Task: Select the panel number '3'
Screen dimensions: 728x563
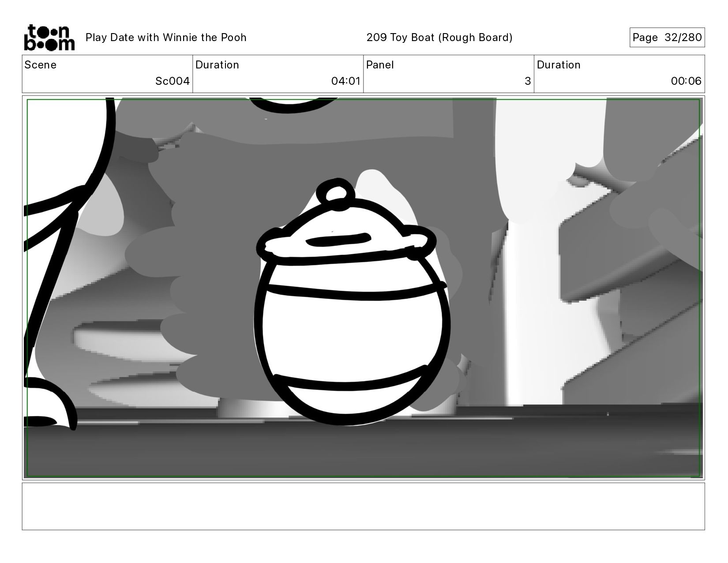Action: pyautogui.click(x=528, y=81)
